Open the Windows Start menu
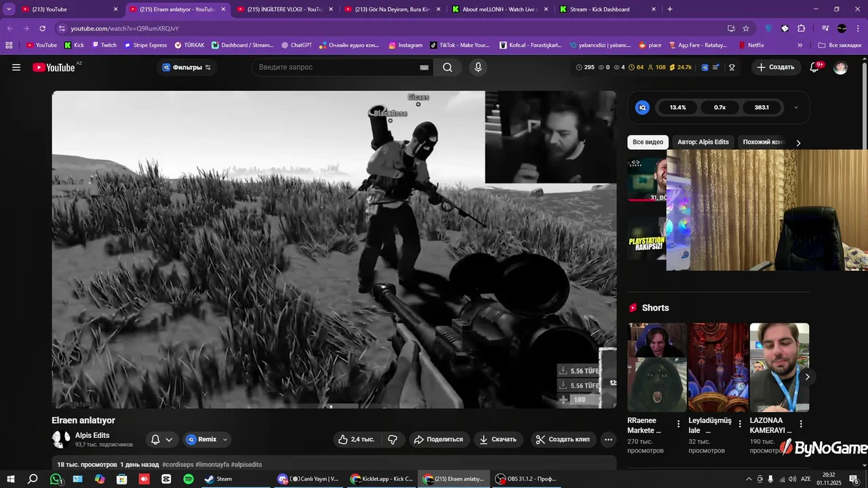The image size is (868, 488). [x=11, y=479]
